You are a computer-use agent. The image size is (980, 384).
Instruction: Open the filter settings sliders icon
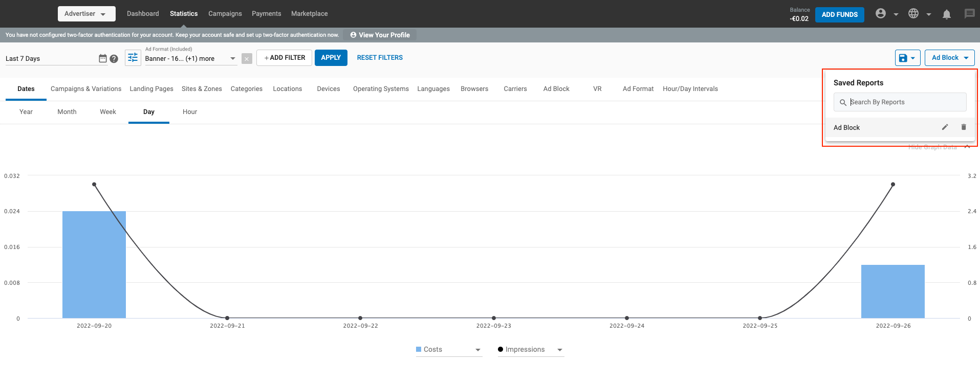click(x=133, y=58)
